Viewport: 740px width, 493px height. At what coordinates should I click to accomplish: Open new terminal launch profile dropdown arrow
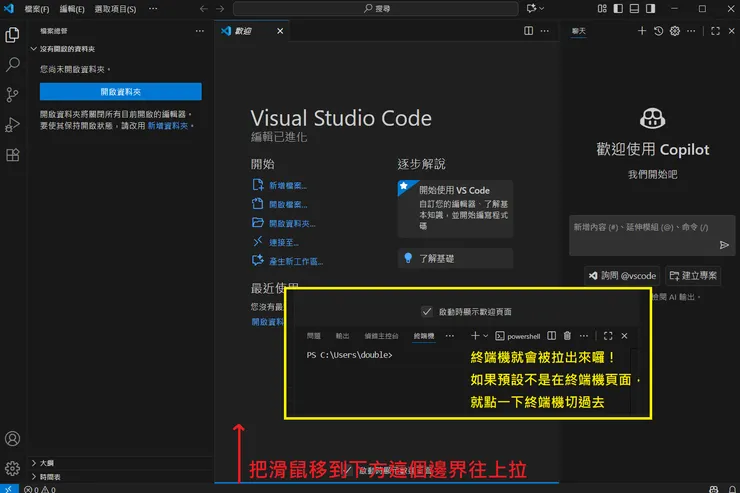pos(485,336)
